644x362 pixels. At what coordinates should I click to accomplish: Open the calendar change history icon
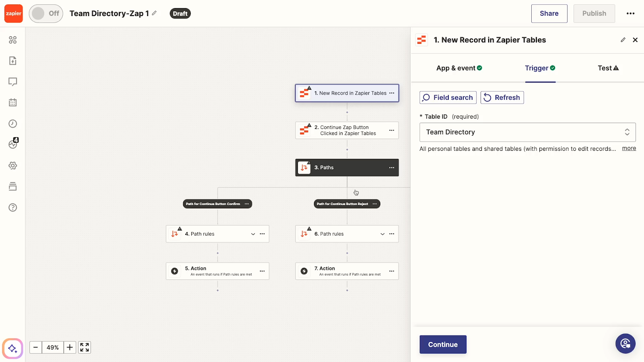pos(13,103)
